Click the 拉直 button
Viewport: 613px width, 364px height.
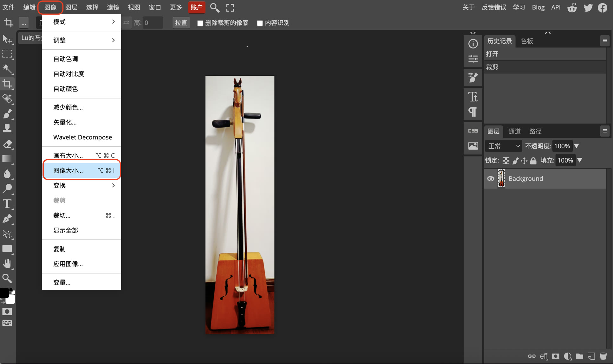181,23
